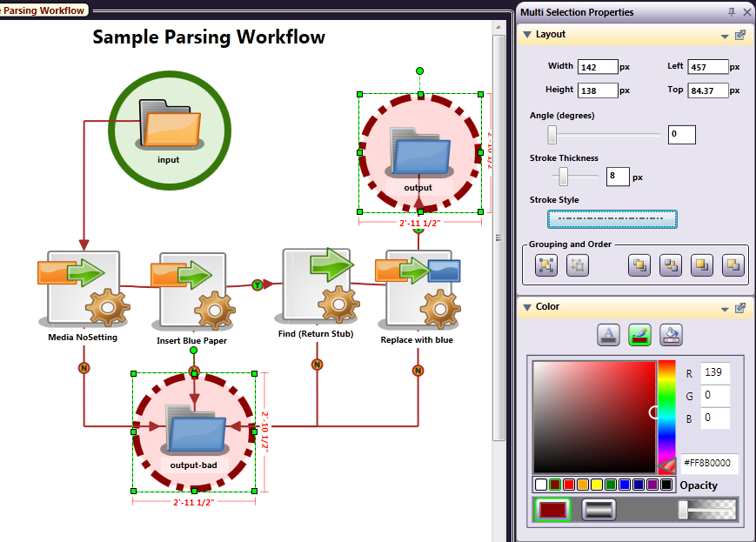Viewport: 756px width, 542px height.
Task: Pick the yellow color swatch
Action: click(x=597, y=485)
